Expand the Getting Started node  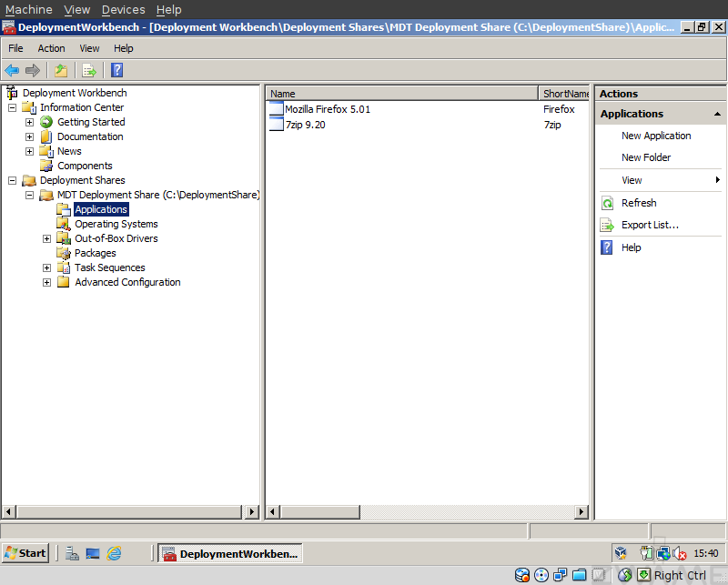point(29,122)
